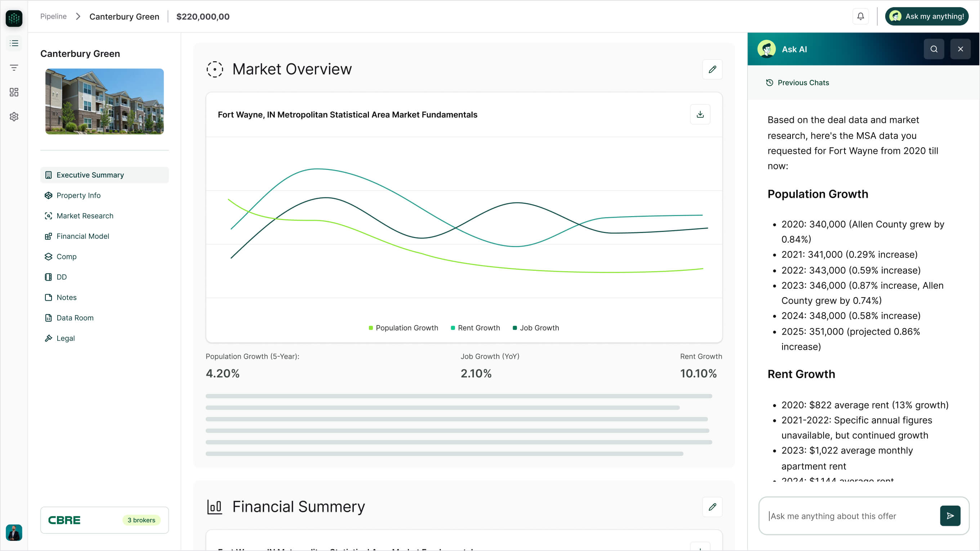980x551 pixels.
Task: Click the notification bell icon
Action: pyautogui.click(x=860, y=16)
